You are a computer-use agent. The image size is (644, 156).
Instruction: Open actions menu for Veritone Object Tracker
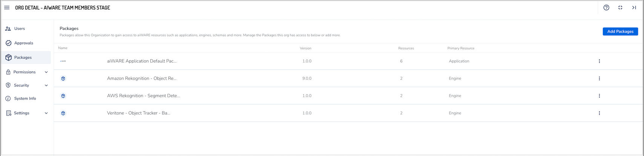pyautogui.click(x=600, y=113)
